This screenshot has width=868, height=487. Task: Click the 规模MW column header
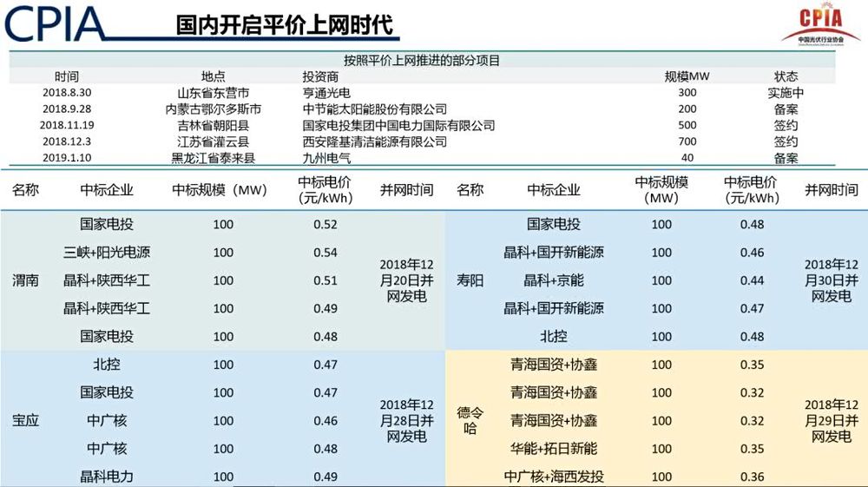click(x=687, y=76)
